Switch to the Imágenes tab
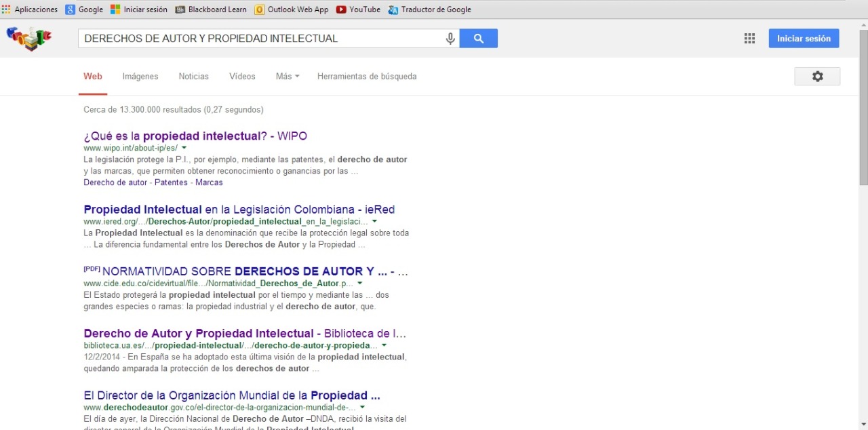 pos(140,77)
